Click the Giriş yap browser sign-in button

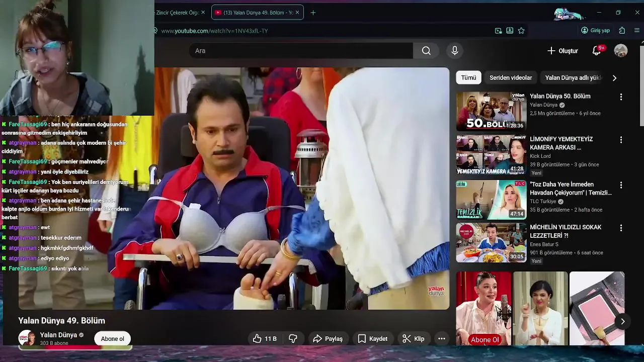595,30
